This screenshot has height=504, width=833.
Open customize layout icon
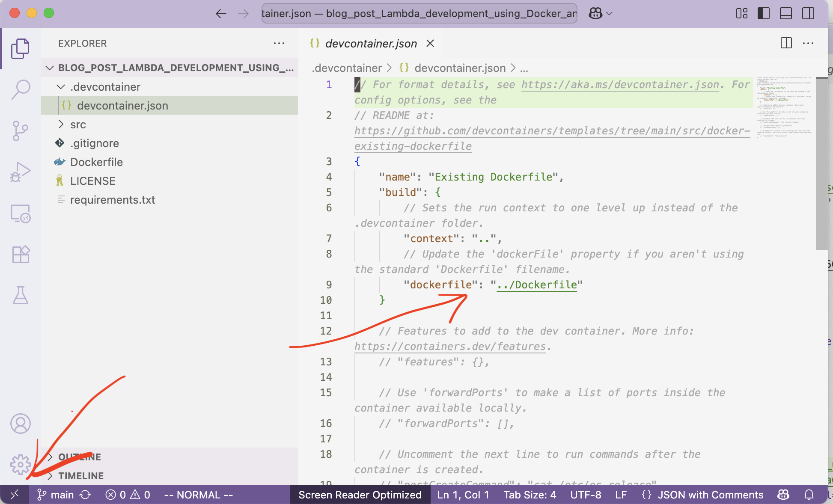[742, 14]
